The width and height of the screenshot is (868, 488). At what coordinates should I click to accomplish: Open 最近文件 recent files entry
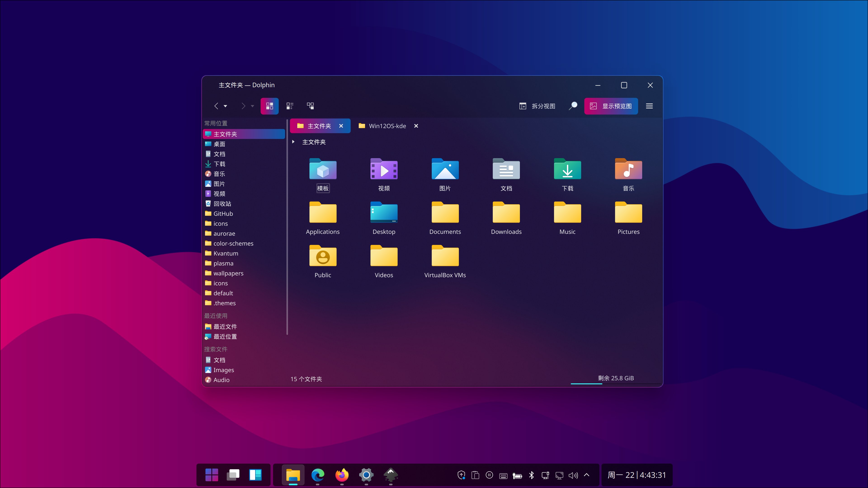coord(225,326)
